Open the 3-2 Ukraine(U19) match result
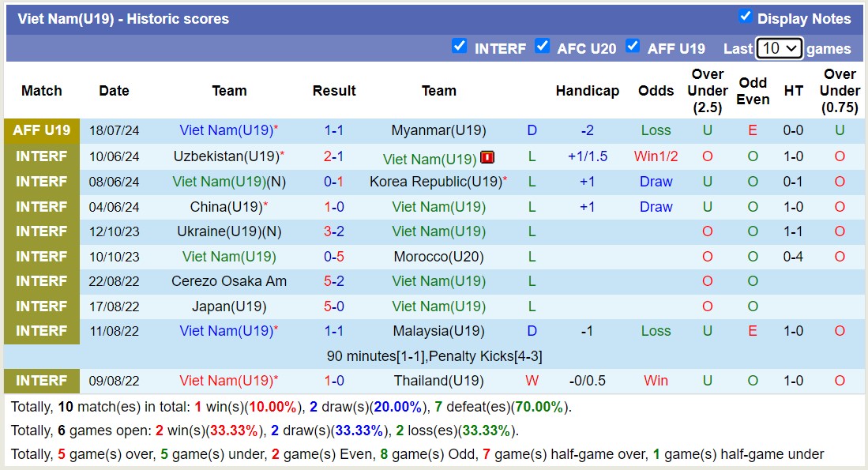Screen dimensions: 868x470 click(x=333, y=231)
